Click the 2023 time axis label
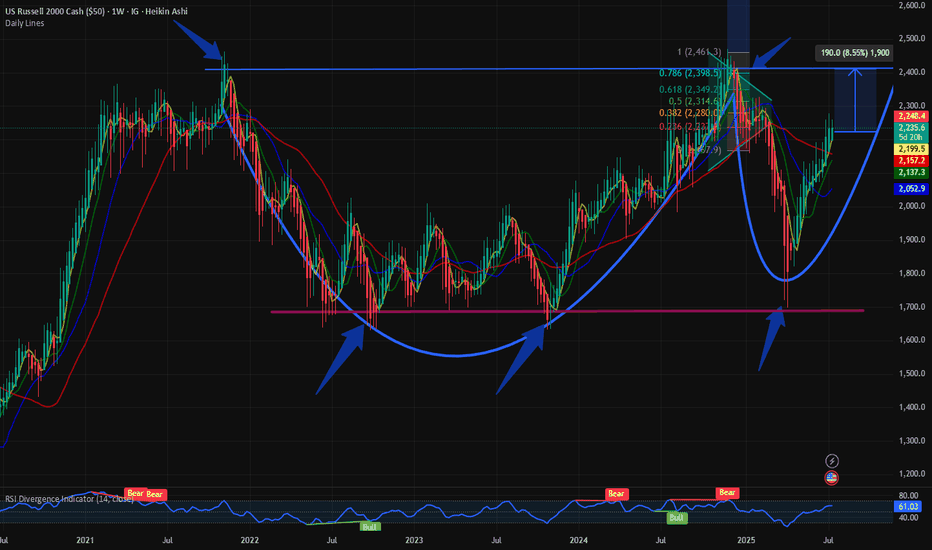 414,540
